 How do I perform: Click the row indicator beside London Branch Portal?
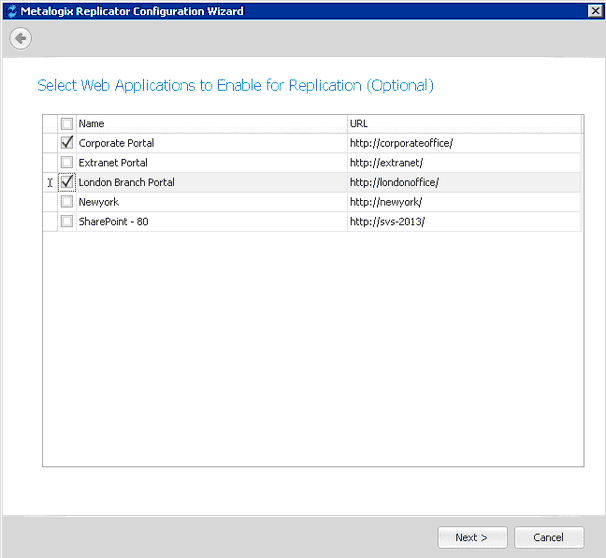click(50, 182)
